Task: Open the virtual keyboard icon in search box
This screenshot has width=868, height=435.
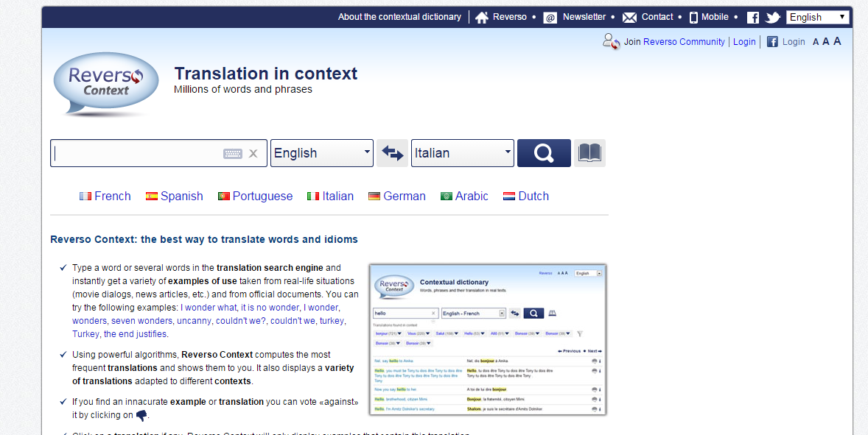Action: tap(233, 154)
